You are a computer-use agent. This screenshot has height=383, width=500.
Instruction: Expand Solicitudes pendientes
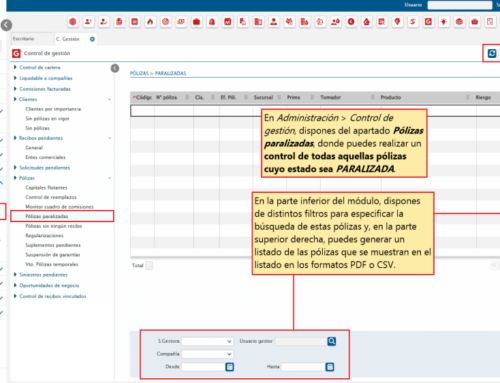[x=15, y=167]
